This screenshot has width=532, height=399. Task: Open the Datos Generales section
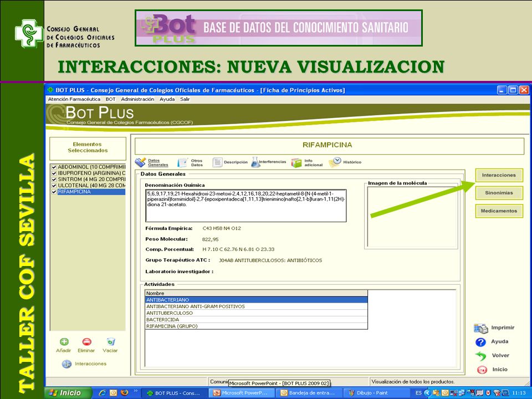pyautogui.click(x=152, y=162)
